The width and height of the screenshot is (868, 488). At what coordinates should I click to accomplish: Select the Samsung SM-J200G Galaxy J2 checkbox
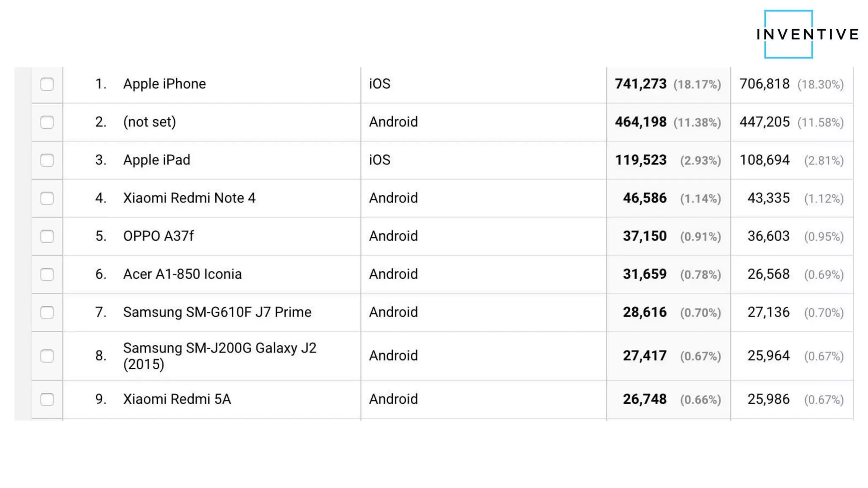pyautogui.click(x=47, y=356)
